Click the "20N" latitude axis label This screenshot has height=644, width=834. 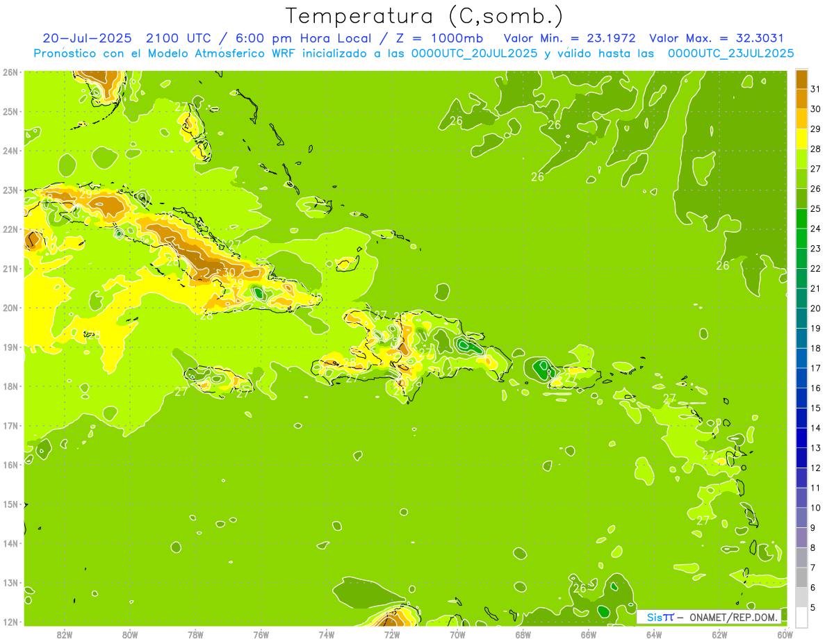click(x=10, y=308)
